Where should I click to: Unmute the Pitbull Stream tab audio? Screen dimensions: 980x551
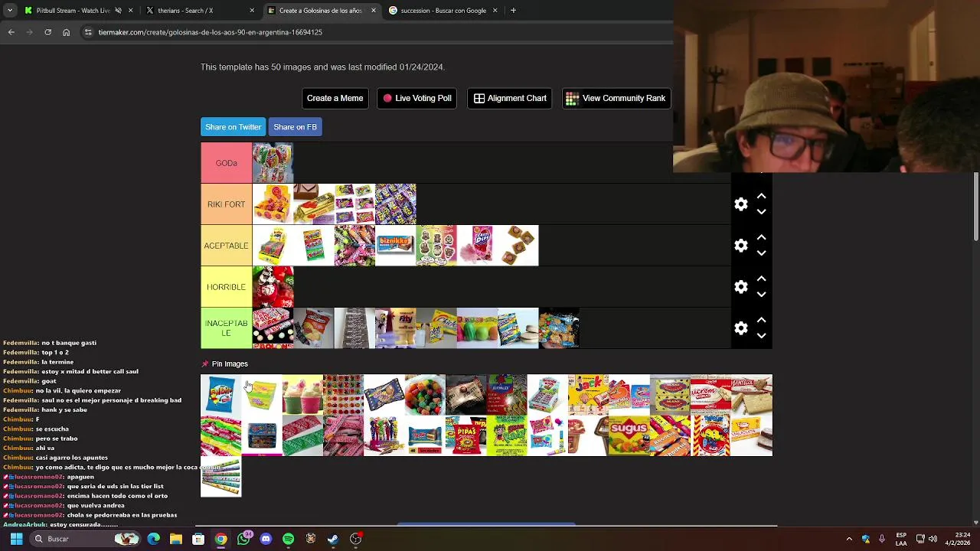118,11
